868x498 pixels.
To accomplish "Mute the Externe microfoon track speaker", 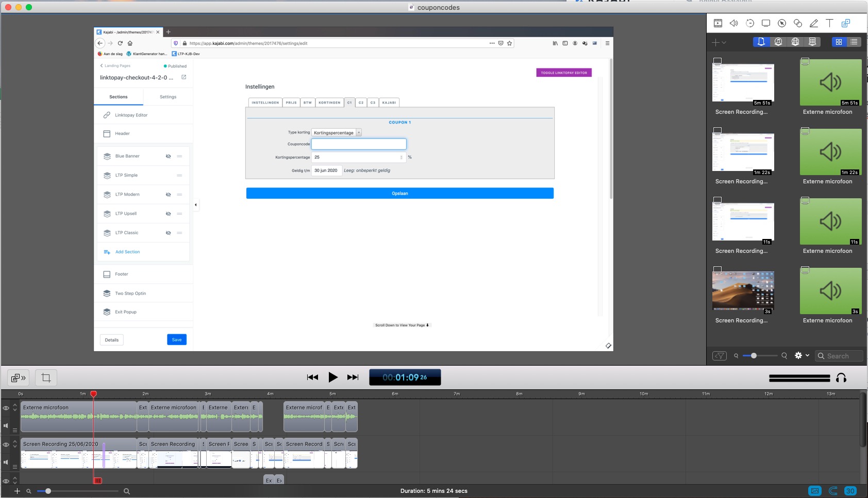I will (6, 426).
